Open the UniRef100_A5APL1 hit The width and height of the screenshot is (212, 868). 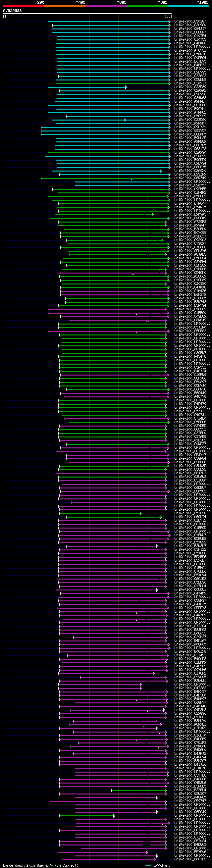click(190, 196)
